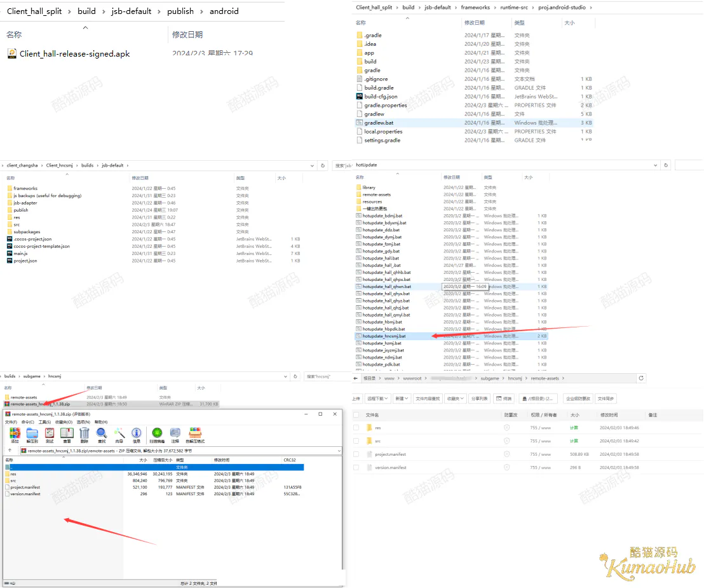Go up one folder in WinRAR
Viewport: 704px width, 588px height.
tap(10, 451)
